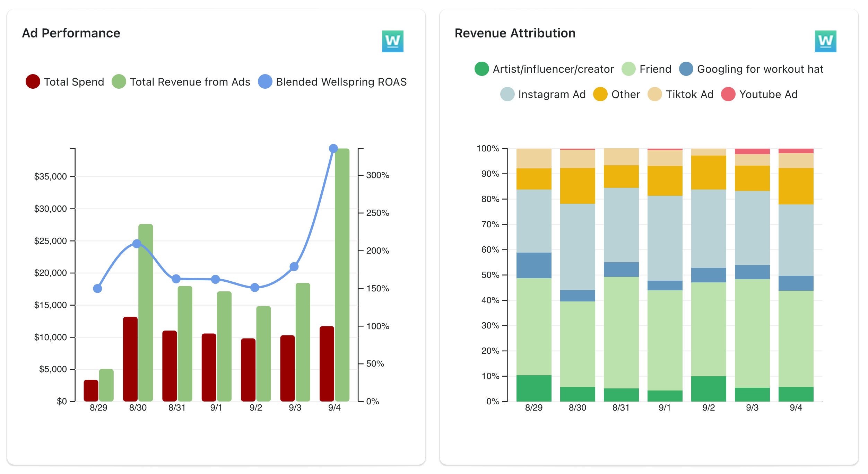The image size is (868, 474).
Task: Click Wellspring logo on Ad Performance card
Action: (x=392, y=41)
